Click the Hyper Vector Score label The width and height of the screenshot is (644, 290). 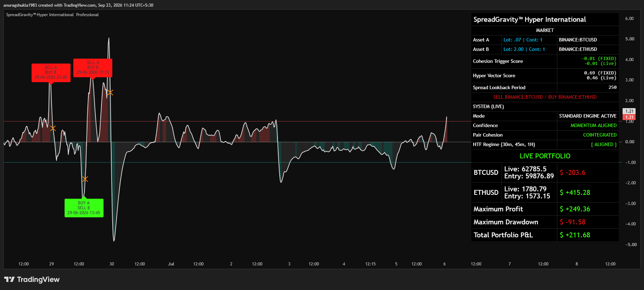point(494,76)
